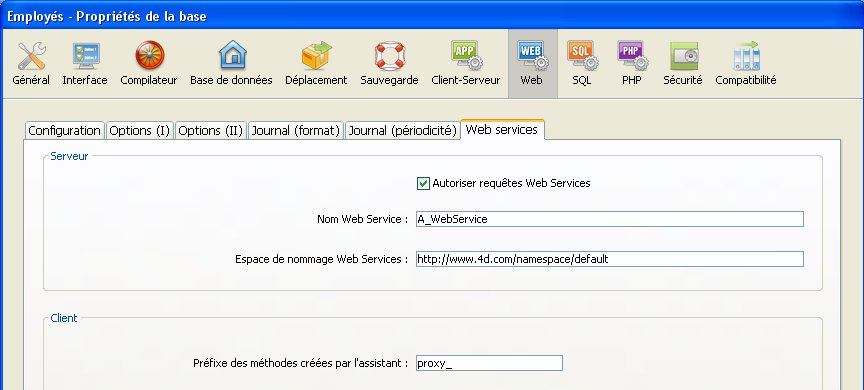Select the Sécurité safe icon

point(683,56)
